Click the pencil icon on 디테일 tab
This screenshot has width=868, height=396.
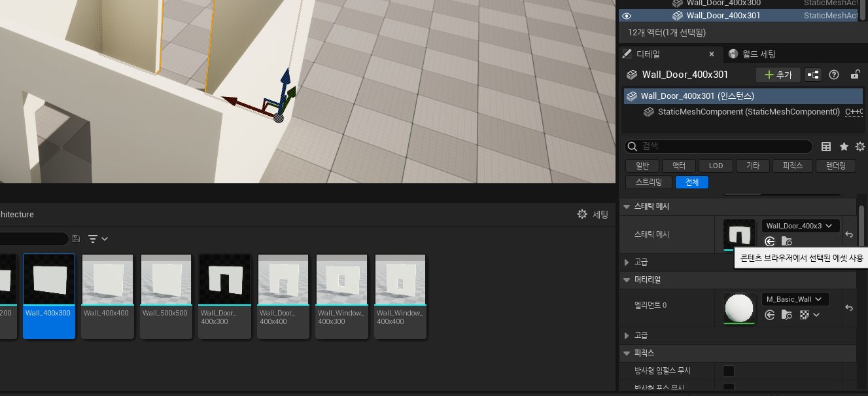(627, 54)
